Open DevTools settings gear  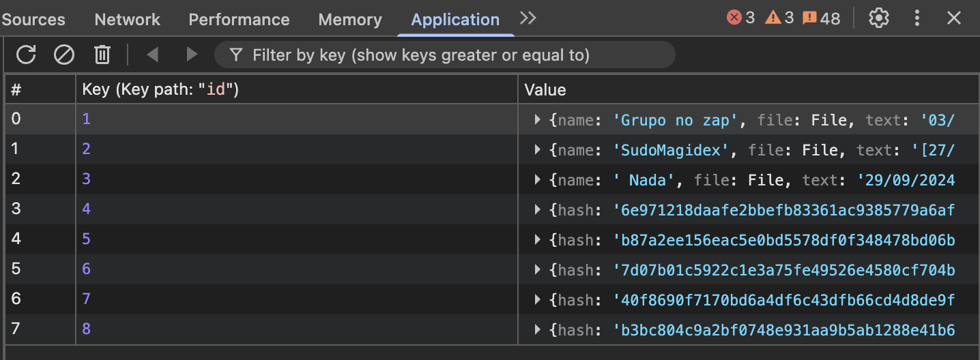pyautogui.click(x=879, y=18)
